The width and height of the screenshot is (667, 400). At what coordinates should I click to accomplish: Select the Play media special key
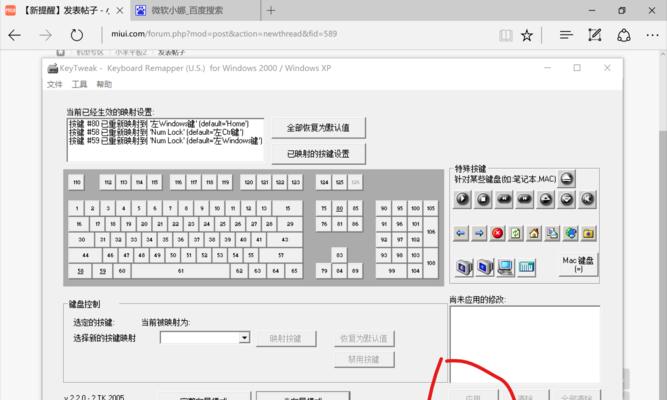[462, 199]
